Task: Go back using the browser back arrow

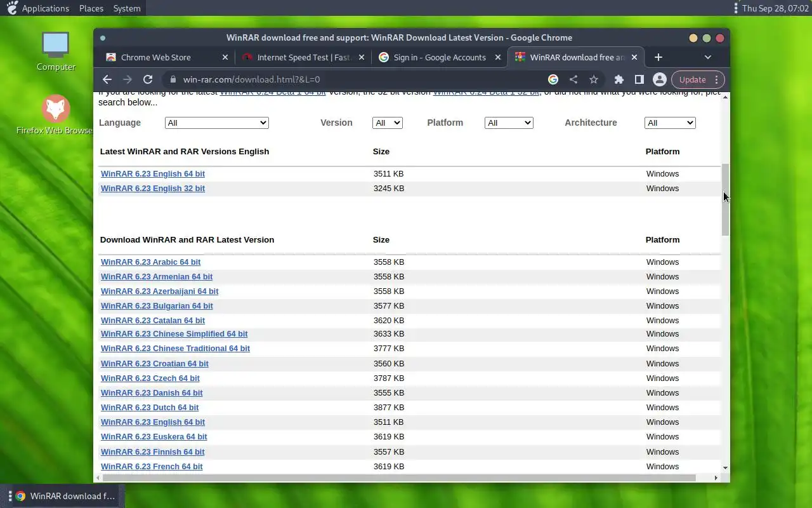Action: click(107, 79)
